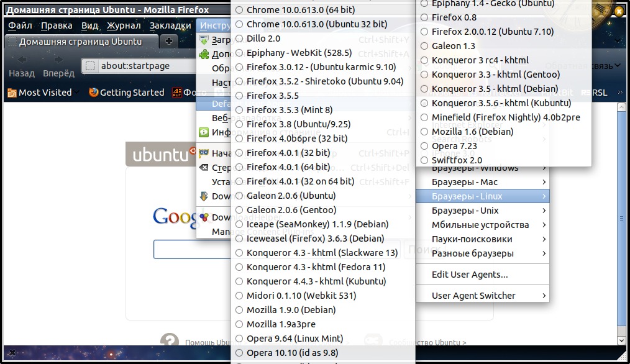Open the Getting Started Firefox bookmark
The width and height of the screenshot is (630, 364).
[127, 93]
